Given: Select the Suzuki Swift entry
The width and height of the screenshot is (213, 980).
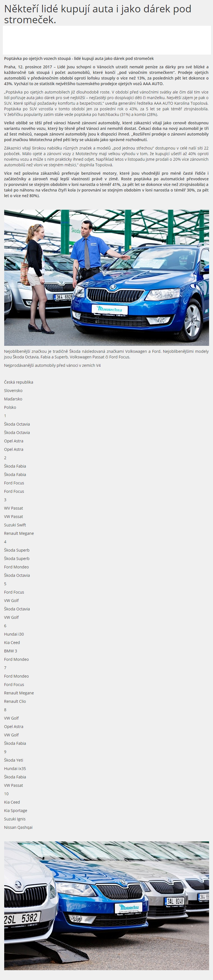Looking at the screenshot, I should coord(15,525).
